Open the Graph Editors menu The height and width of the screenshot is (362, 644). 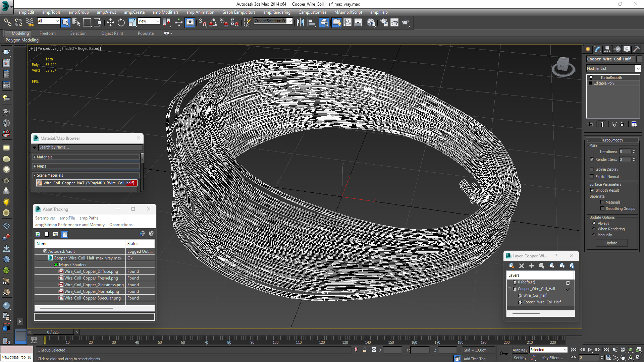click(238, 12)
